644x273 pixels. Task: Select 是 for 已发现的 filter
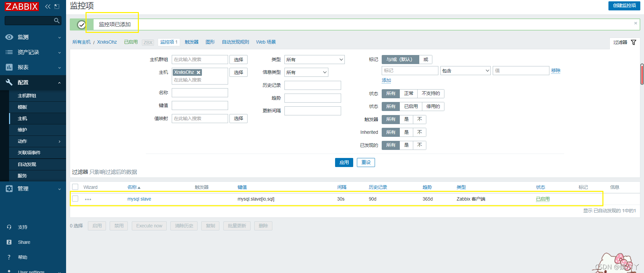coord(406,145)
